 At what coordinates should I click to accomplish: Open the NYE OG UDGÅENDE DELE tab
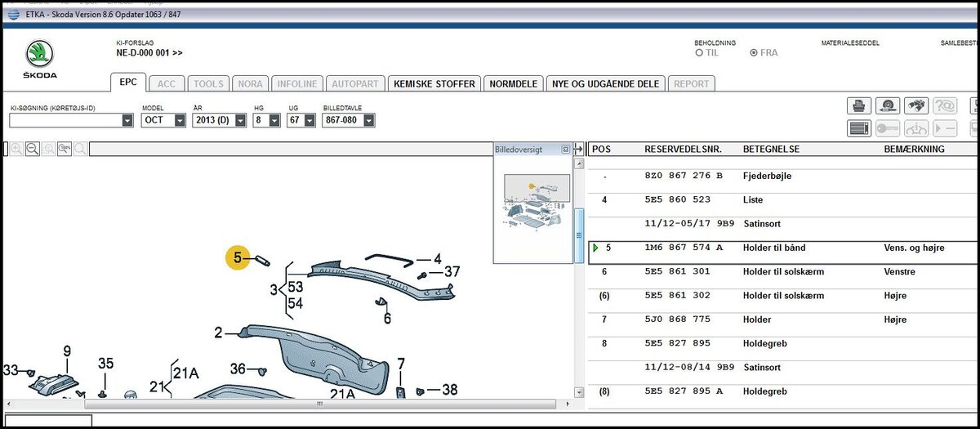605,83
